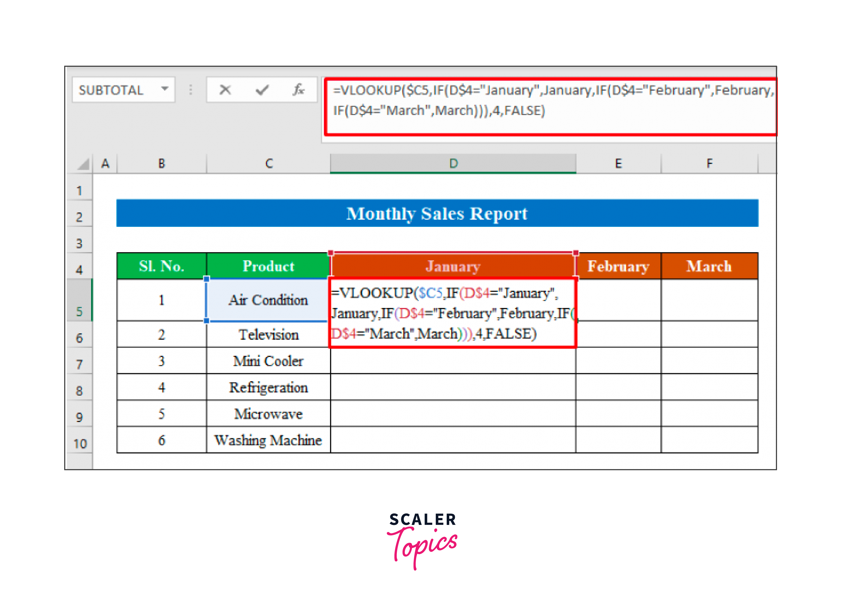Click the Enter checkmark formula icon

262,90
